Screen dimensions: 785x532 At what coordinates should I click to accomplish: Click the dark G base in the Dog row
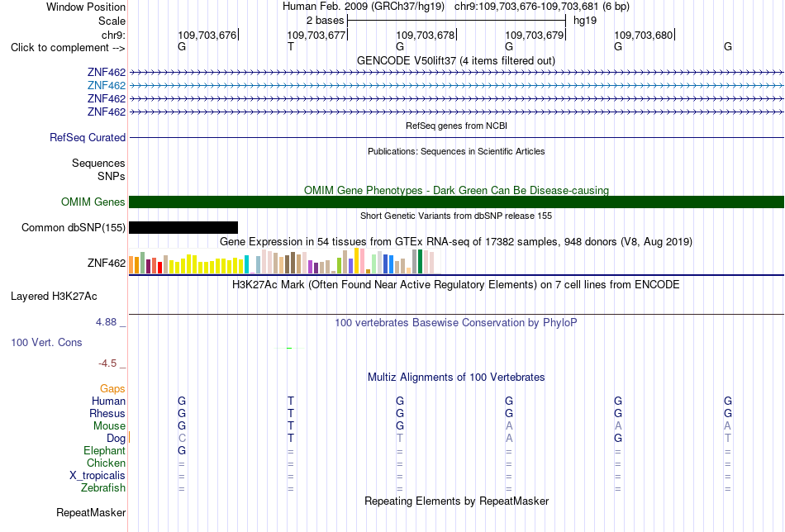pyautogui.click(x=618, y=439)
